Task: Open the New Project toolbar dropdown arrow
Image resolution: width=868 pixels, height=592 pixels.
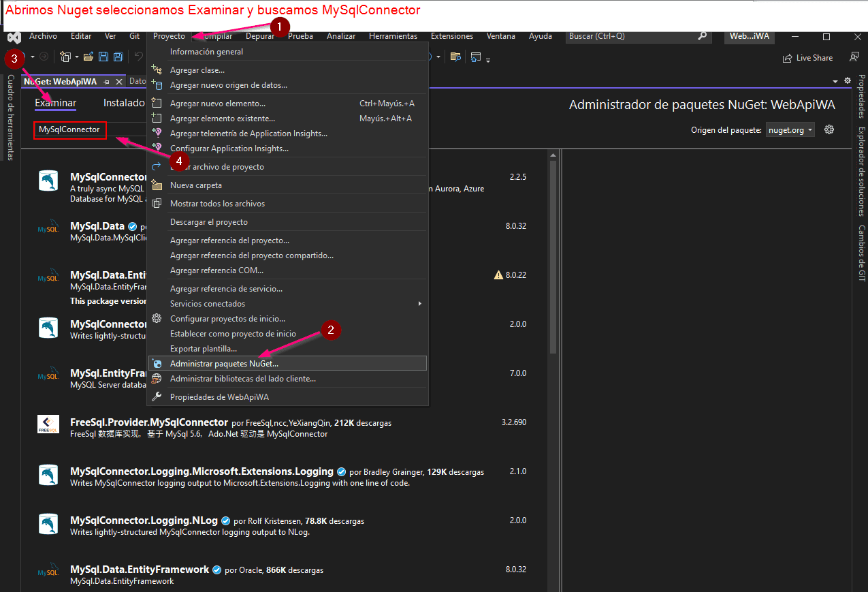Action: [76, 57]
